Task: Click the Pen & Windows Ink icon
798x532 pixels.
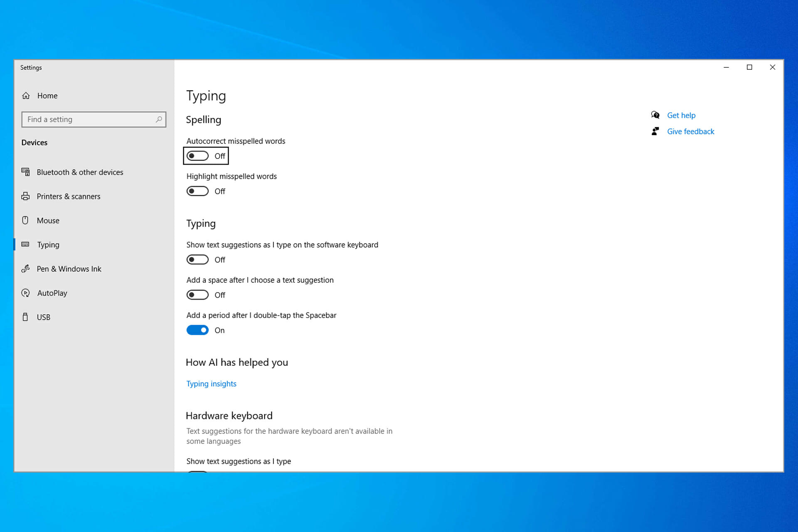Action: click(25, 269)
